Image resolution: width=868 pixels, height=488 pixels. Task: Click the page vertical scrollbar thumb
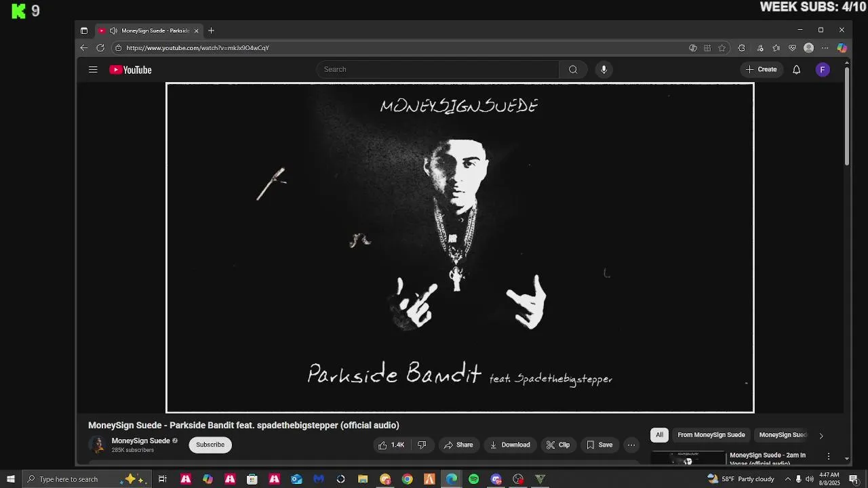click(x=847, y=115)
